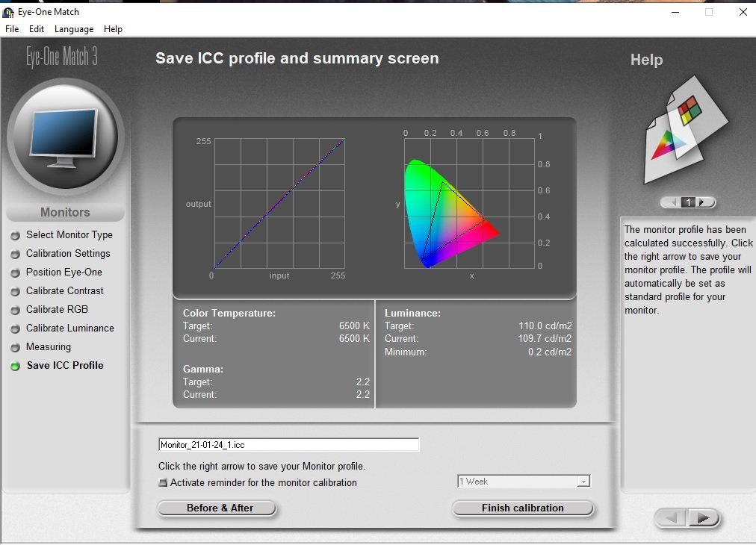Click the 109.7 cd/m2 current luminance value
The image size is (756, 545).
545,339
